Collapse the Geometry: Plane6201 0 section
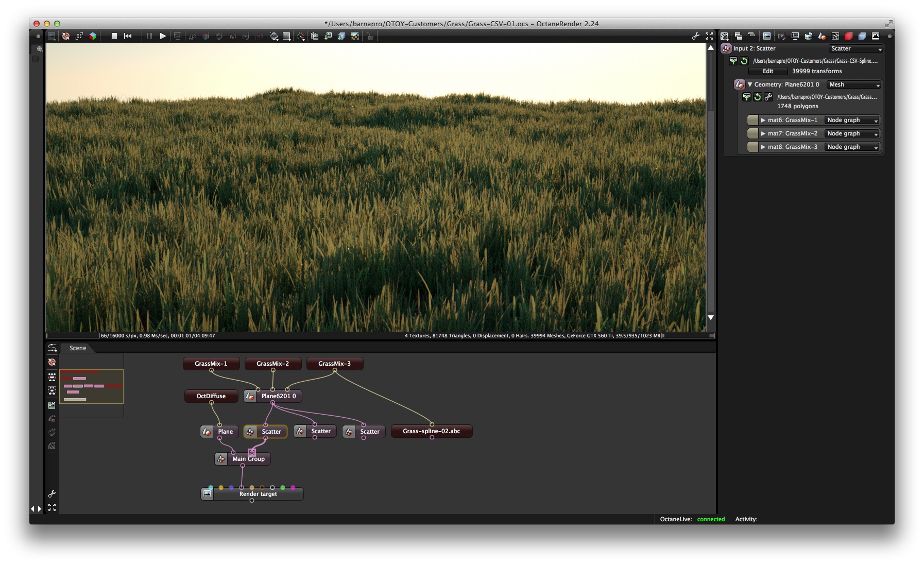 pyautogui.click(x=750, y=84)
